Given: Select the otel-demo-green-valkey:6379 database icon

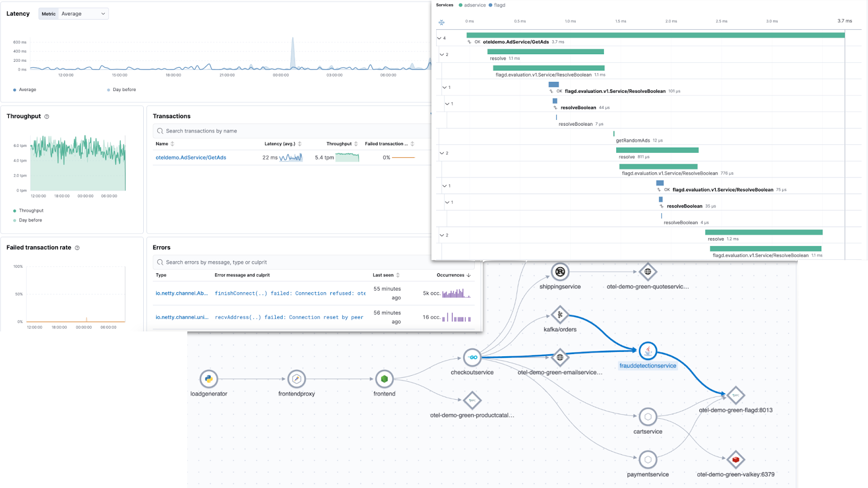Looking at the screenshot, I should click(x=736, y=459).
